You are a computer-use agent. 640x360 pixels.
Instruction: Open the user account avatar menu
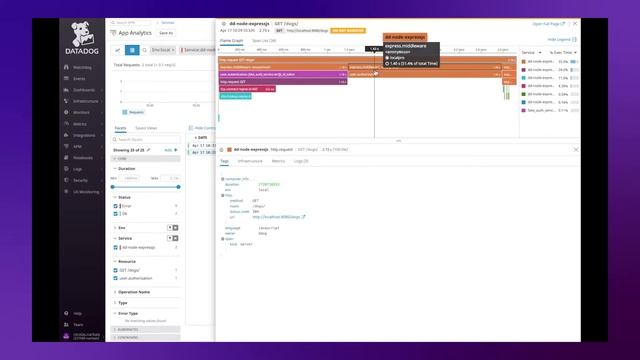point(67,336)
